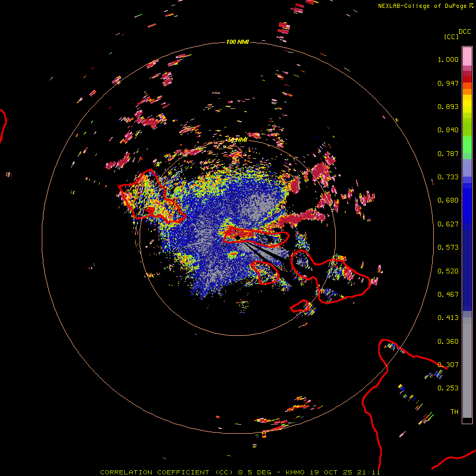This screenshot has height=476, width=476.
Task: Click the 100 NMI range ring label
Action: (237, 42)
